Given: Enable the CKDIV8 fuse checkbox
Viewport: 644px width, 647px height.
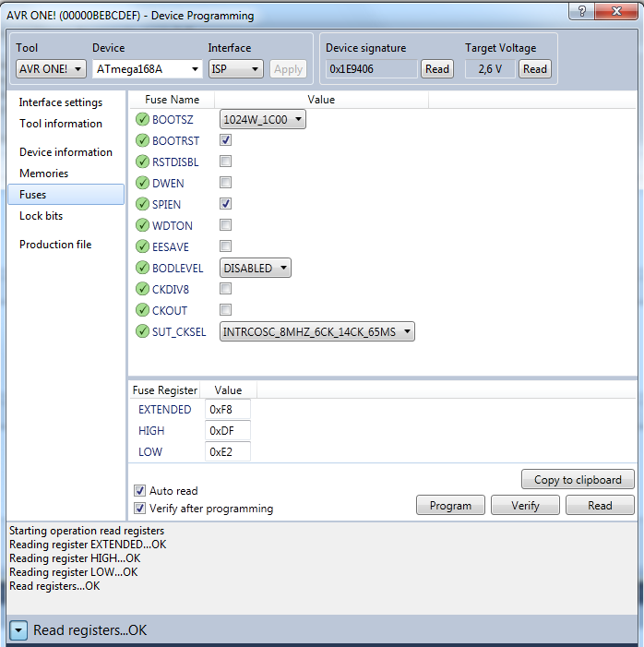Looking at the screenshot, I should (x=226, y=288).
